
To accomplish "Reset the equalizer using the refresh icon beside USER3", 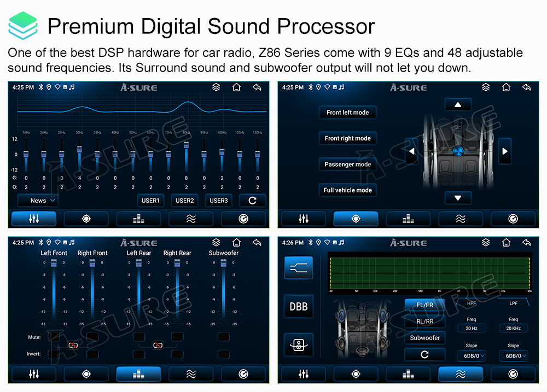I will [252, 201].
